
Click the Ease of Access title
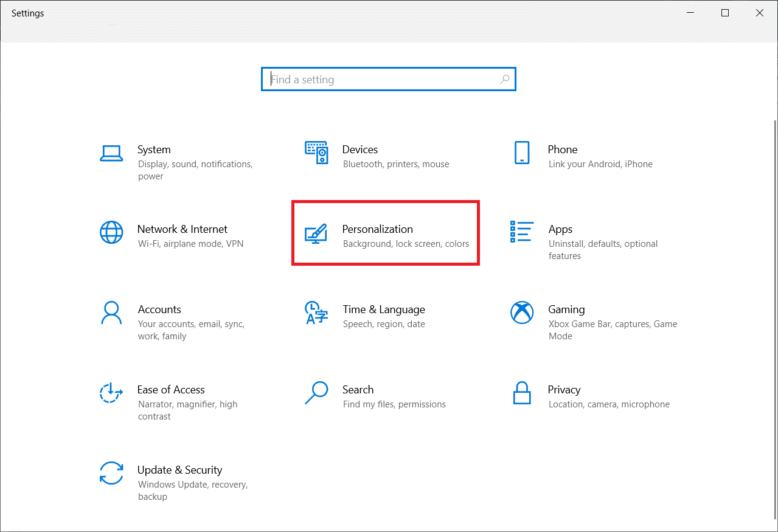point(171,390)
